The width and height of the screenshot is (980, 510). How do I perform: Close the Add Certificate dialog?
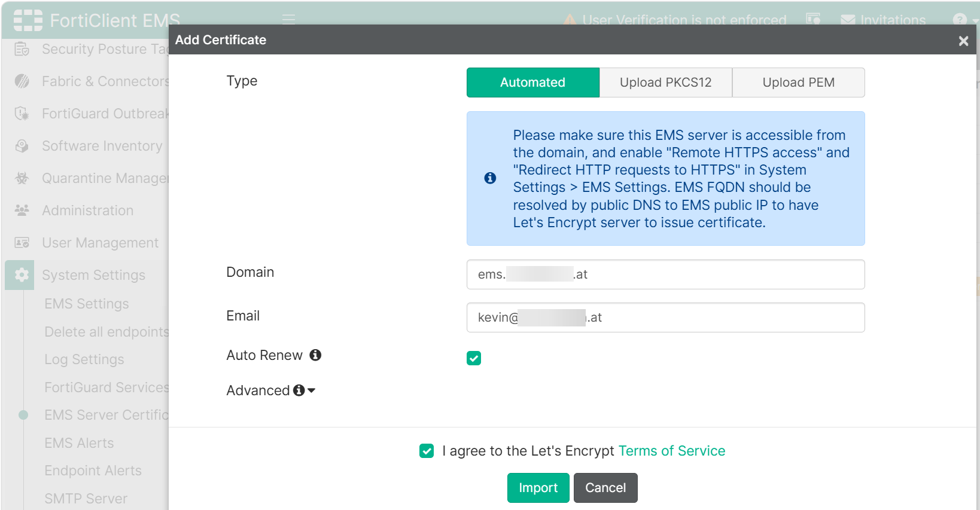point(963,41)
